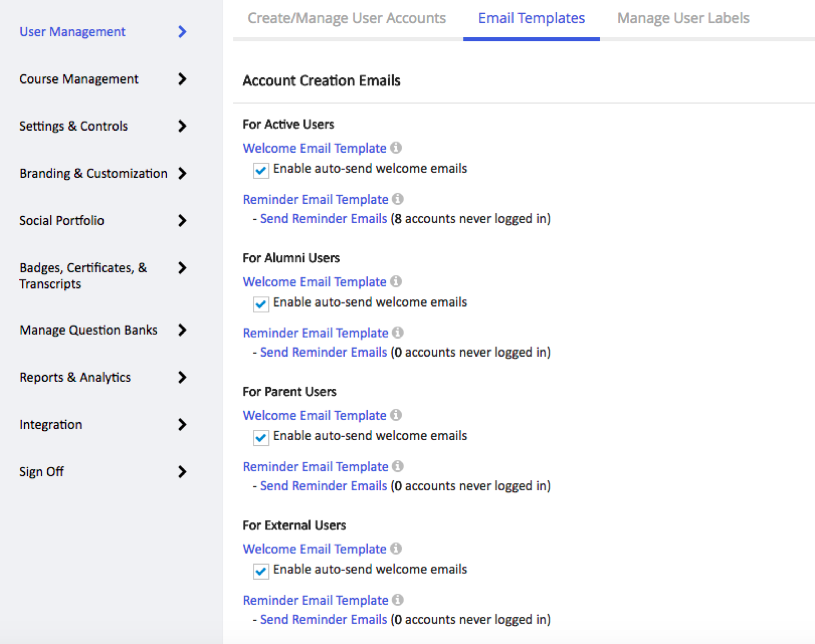Send Reminder Emails to Parent Users
Screen dimensions: 815x644
click(323, 486)
